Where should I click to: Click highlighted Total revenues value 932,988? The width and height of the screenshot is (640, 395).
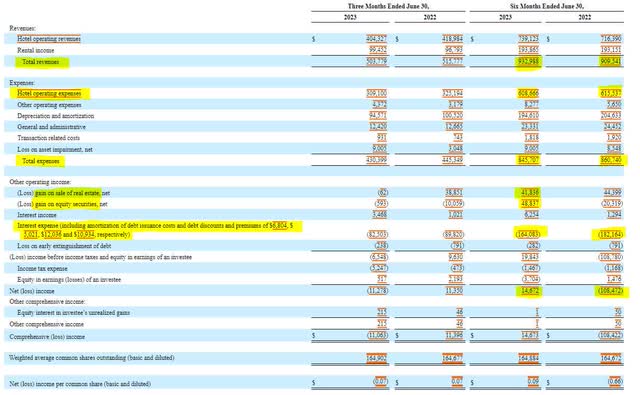point(529,62)
